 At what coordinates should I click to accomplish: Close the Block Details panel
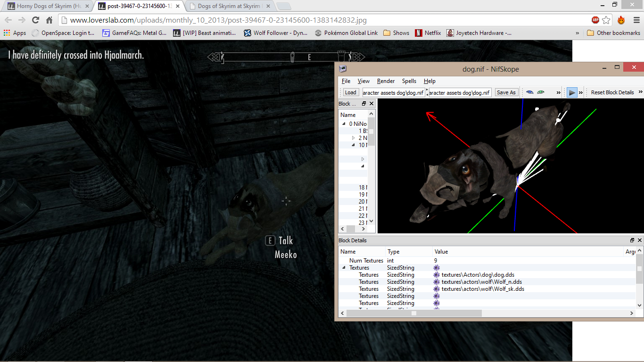click(640, 240)
